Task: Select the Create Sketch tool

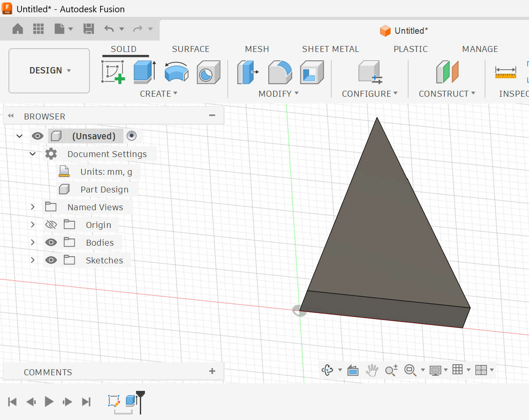Action: pyautogui.click(x=113, y=72)
